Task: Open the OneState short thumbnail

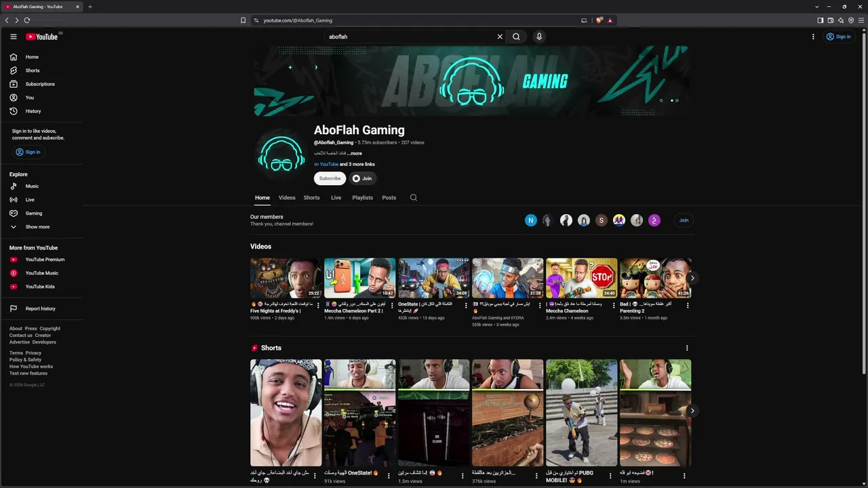Action: click(360, 413)
